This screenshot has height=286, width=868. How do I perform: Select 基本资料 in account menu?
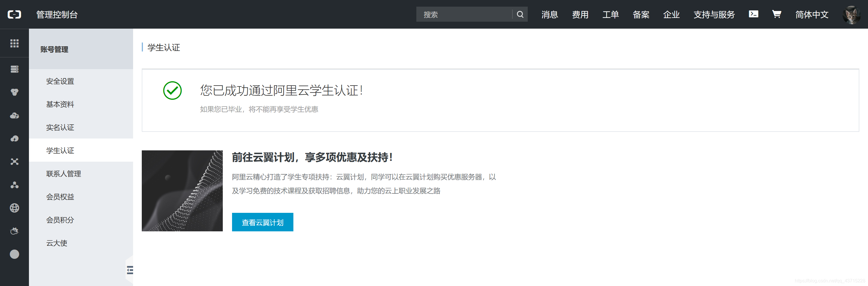click(x=81, y=104)
